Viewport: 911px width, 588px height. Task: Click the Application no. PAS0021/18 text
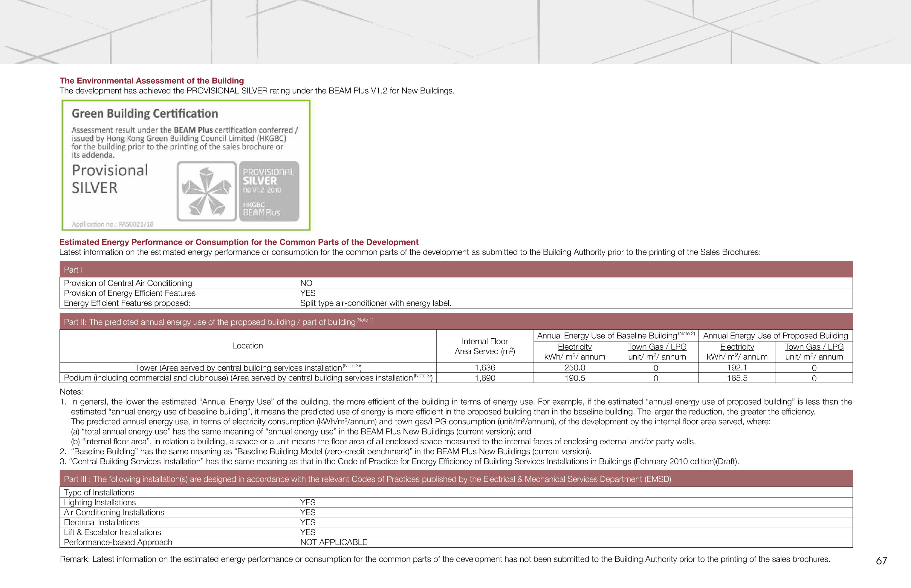click(112, 224)
